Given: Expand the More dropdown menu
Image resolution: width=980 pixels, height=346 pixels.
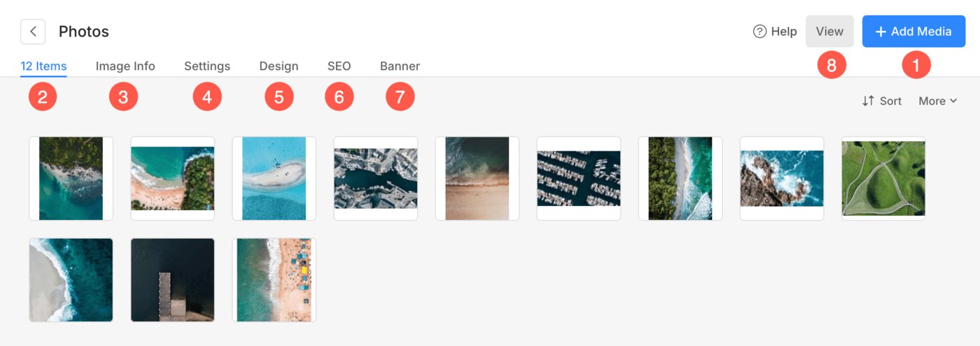Looking at the screenshot, I should [x=938, y=101].
